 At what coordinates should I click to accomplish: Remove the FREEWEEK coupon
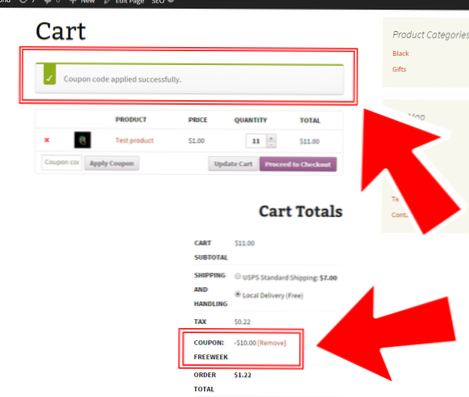[x=272, y=343]
